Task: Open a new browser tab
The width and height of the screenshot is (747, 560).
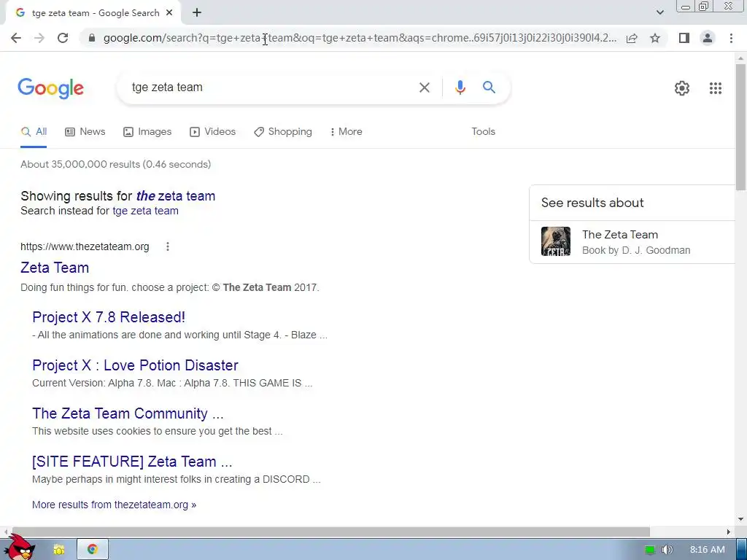Action: [x=197, y=13]
